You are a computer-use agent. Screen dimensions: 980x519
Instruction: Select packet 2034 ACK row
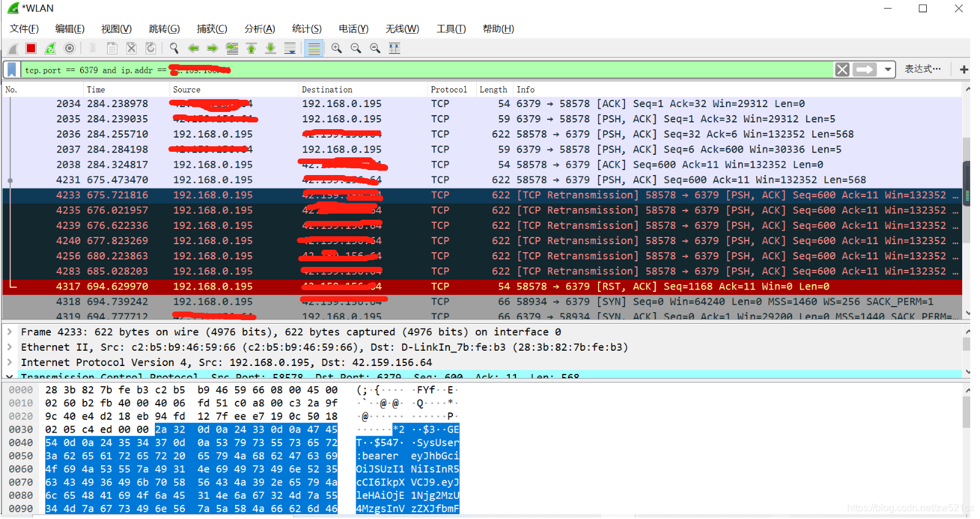(x=482, y=104)
